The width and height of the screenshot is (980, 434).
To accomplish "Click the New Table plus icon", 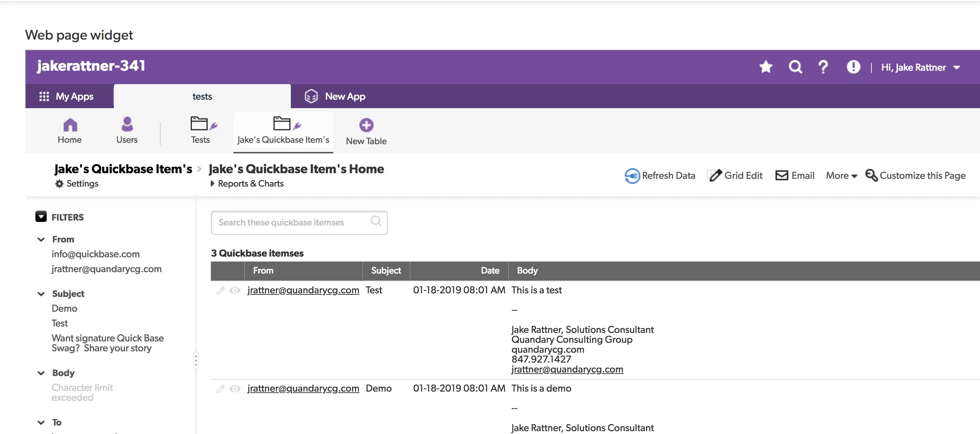I will [366, 125].
